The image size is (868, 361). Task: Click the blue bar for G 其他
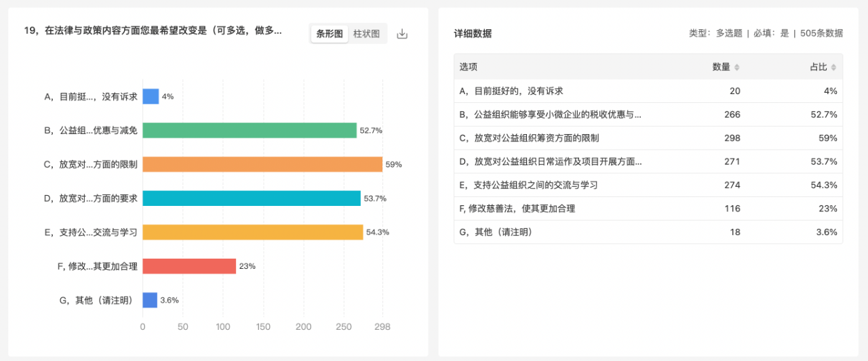click(150, 299)
